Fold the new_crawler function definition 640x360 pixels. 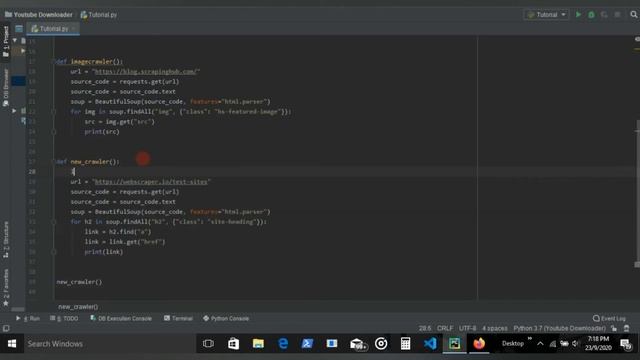pos(54,162)
